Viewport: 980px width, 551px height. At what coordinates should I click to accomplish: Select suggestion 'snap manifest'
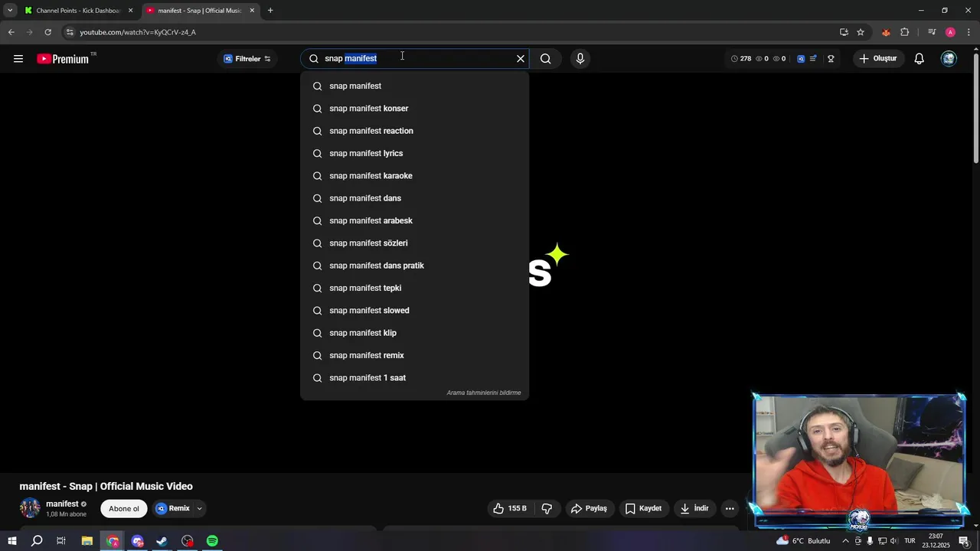click(x=414, y=86)
